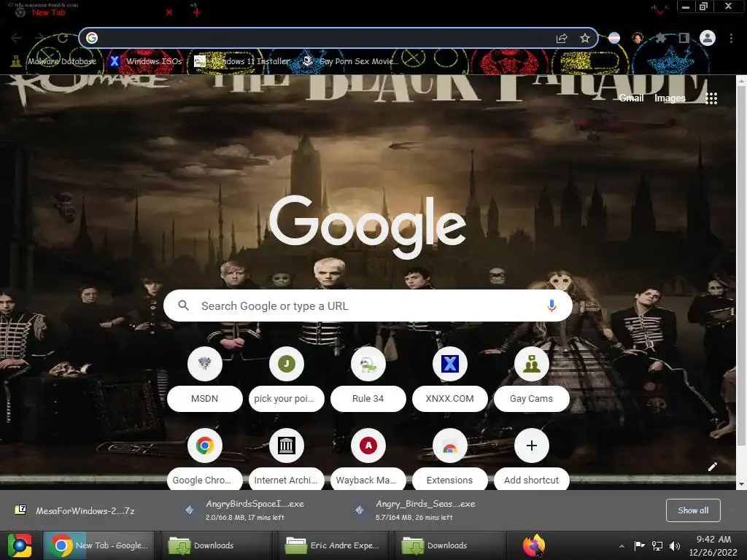The image size is (747, 560).
Task: Open first Downloads folder taskbar button
Action: (216, 545)
